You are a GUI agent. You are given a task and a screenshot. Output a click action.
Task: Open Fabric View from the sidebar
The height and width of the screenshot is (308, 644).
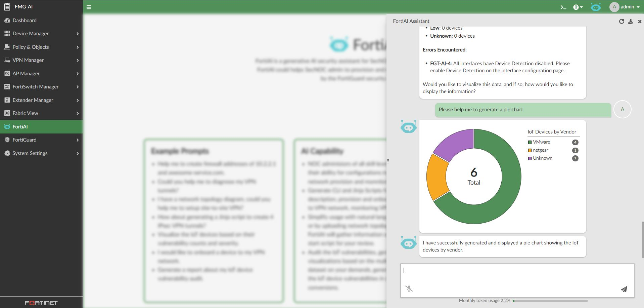25,113
